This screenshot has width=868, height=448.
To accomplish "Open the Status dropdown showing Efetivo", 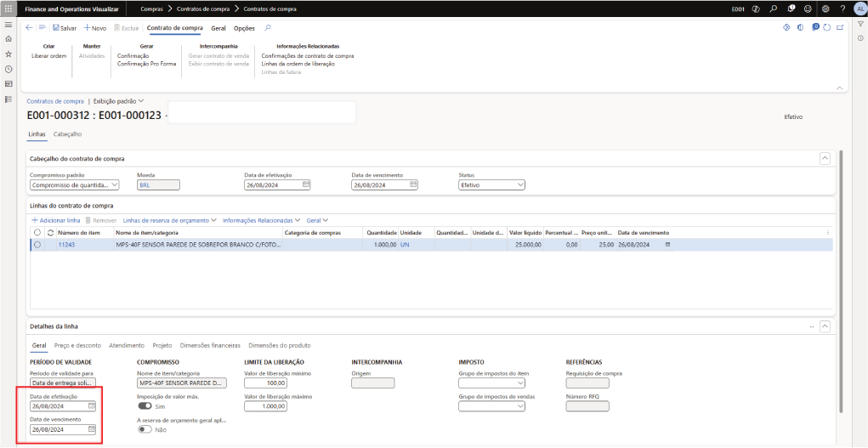I will coord(492,184).
